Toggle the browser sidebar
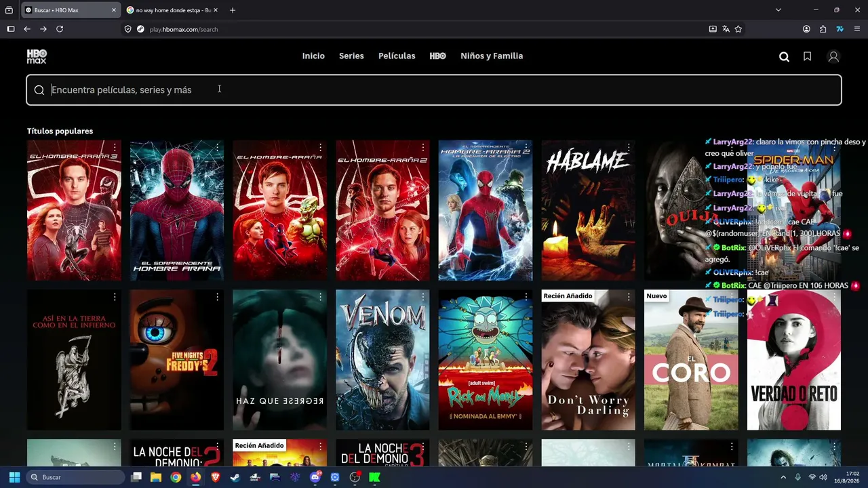 (x=11, y=29)
